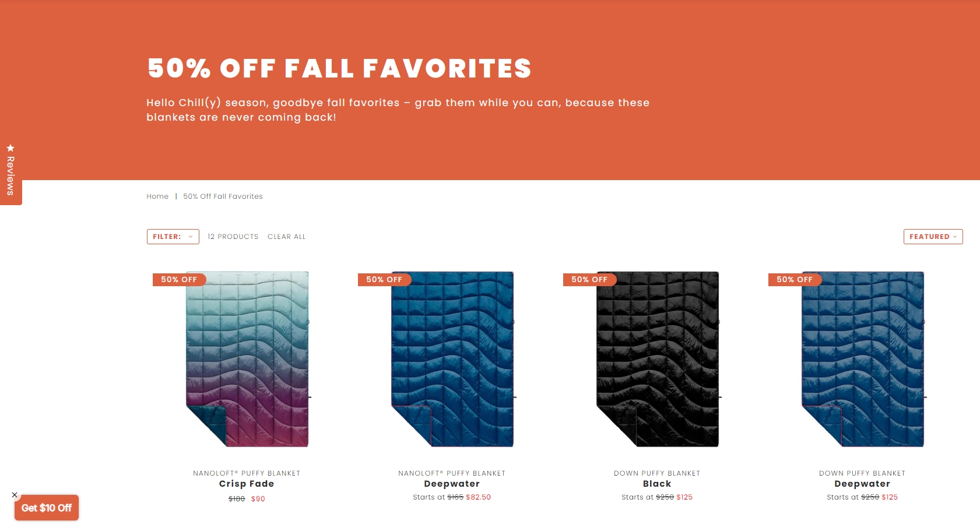Go to the Home breadcrumb link
980x524 pixels.
coord(157,196)
